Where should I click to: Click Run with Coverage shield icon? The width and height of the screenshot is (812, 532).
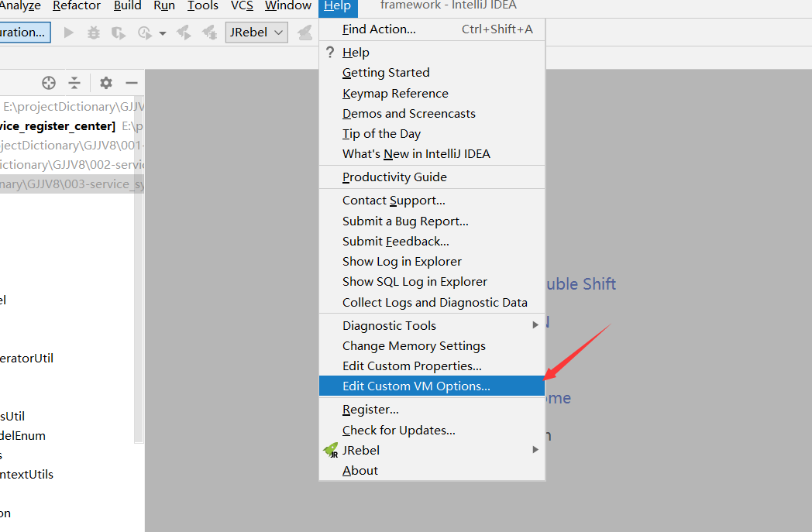click(119, 33)
